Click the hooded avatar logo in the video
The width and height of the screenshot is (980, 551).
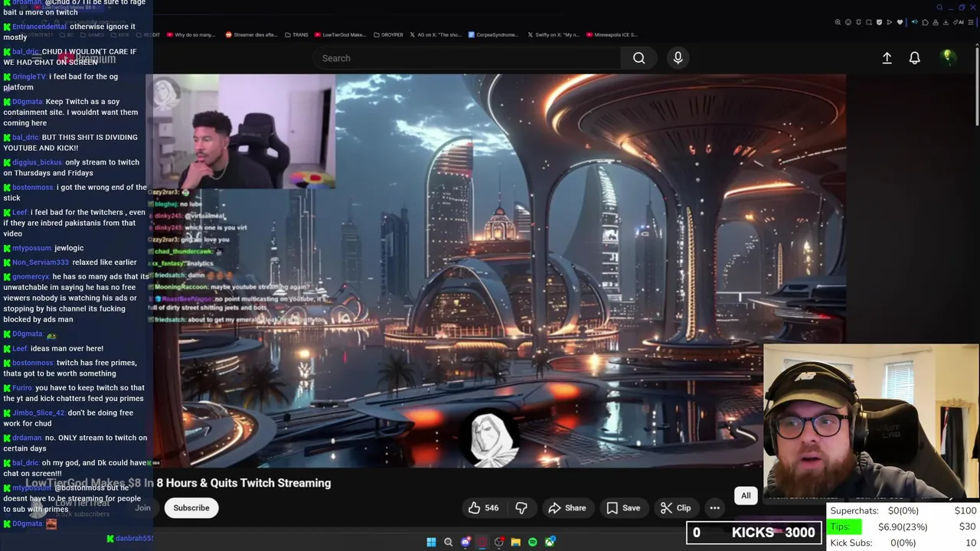(490, 438)
